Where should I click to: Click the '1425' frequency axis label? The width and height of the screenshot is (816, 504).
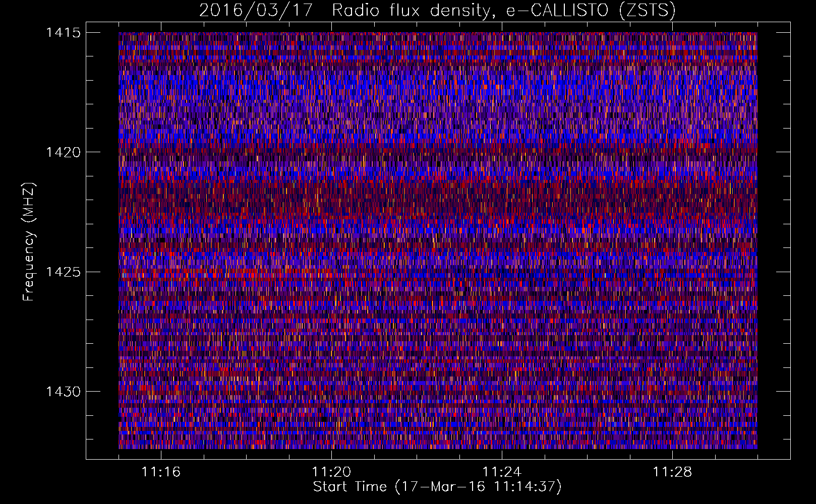[63, 272]
